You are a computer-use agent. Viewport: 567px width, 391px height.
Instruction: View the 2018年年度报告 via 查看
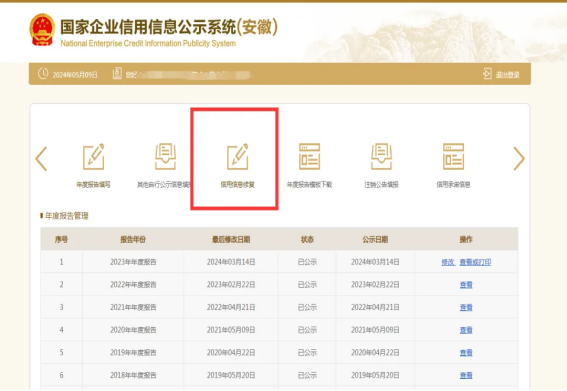(466, 375)
